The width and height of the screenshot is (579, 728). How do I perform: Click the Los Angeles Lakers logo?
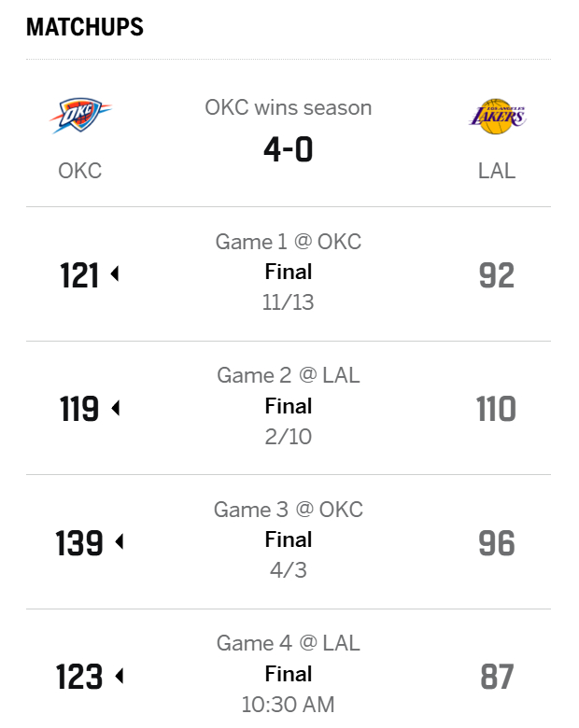coord(497,116)
